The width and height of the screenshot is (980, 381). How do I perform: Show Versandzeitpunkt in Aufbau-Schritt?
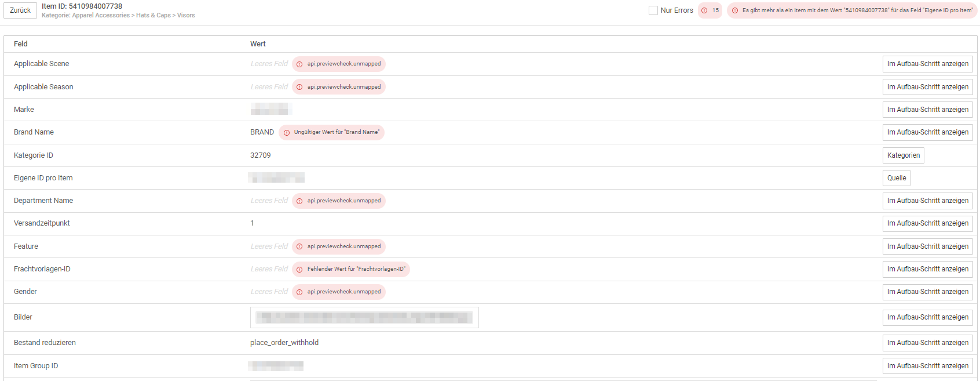pos(927,223)
